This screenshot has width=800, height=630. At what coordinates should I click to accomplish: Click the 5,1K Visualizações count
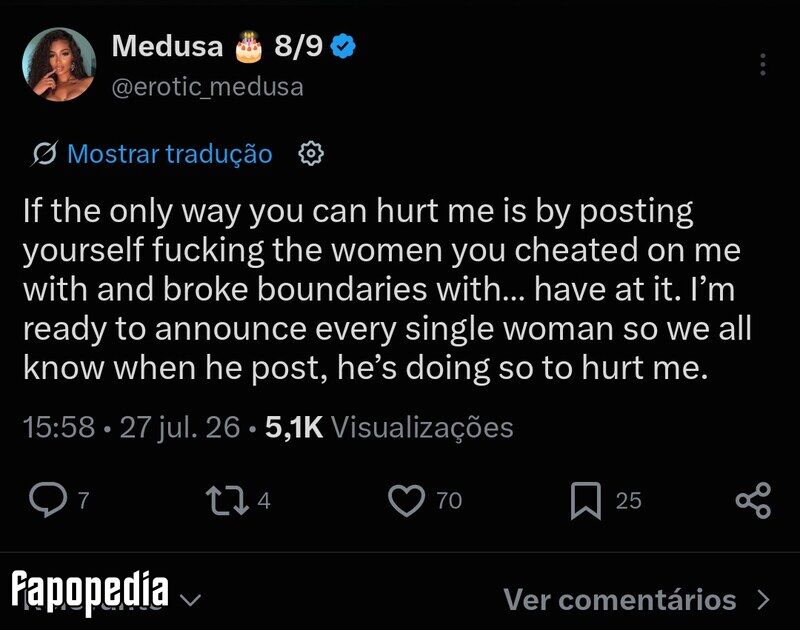coord(389,427)
